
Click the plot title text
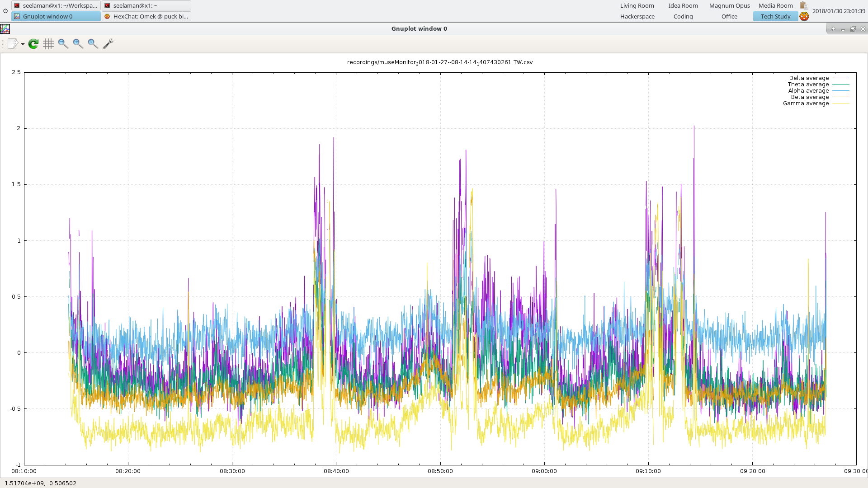[440, 62]
